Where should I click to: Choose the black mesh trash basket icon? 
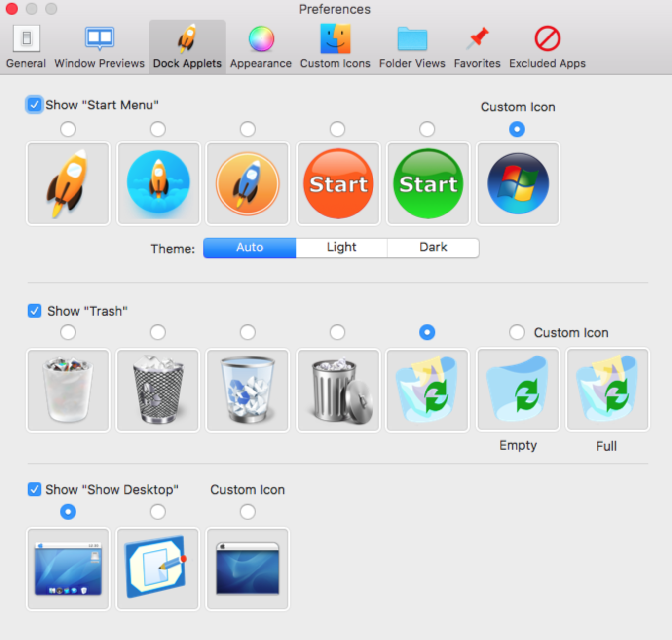coord(158,391)
